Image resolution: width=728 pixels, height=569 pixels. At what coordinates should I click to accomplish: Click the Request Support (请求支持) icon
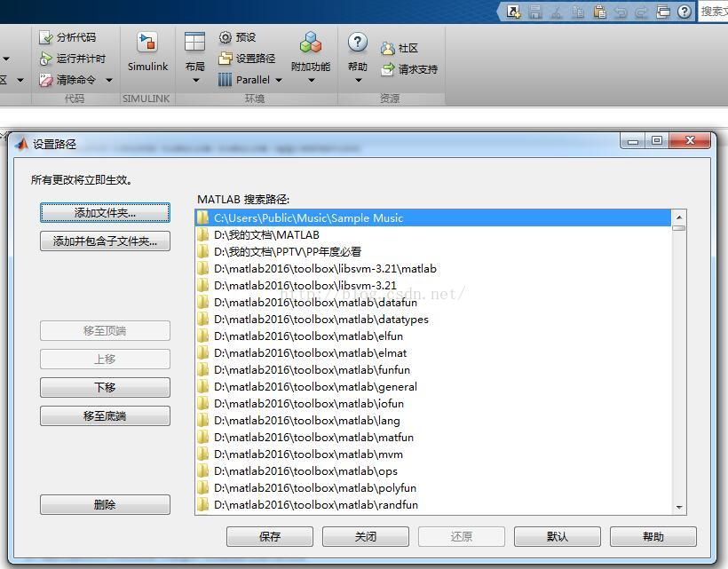click(x=388, y=69)
